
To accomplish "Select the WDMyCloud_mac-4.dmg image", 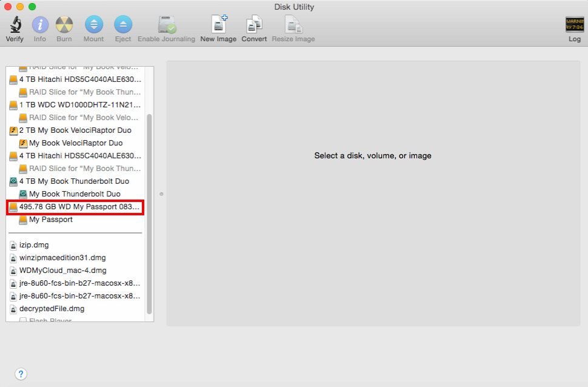I will 55,270.
